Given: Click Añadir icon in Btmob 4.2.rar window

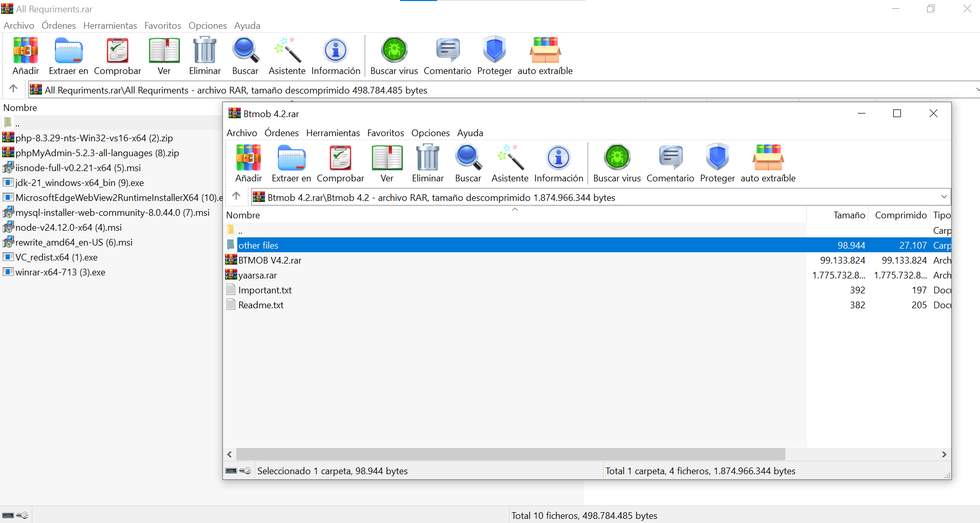Looking at the screenshot, I should (x=249, y=163).
